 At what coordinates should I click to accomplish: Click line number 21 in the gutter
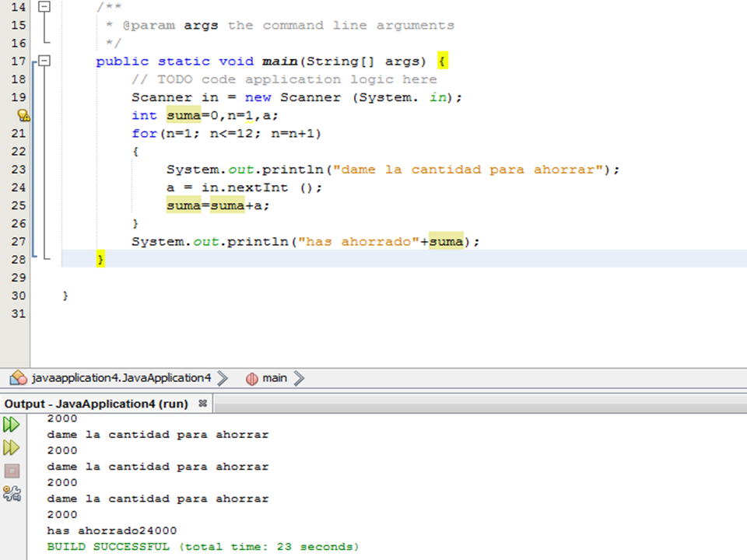pyautogui.click(x=19, y=133)
